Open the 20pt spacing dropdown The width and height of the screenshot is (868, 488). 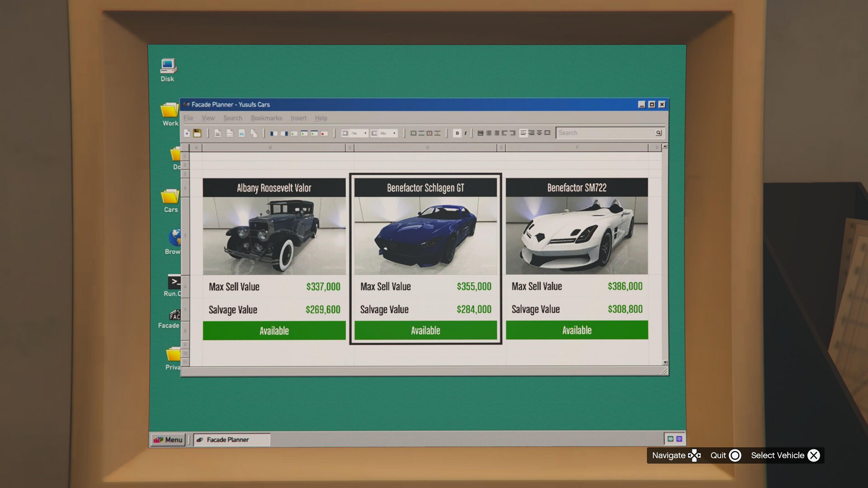[394, 133]
